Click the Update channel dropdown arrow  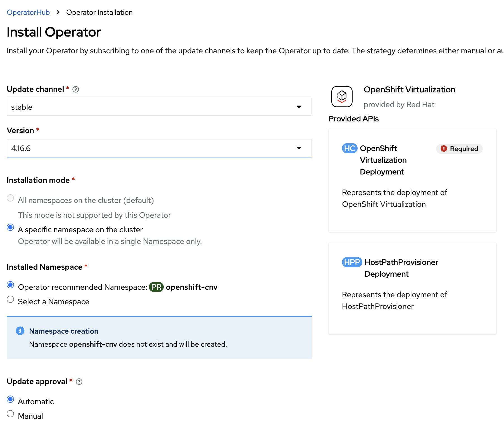tap(299, 107)
